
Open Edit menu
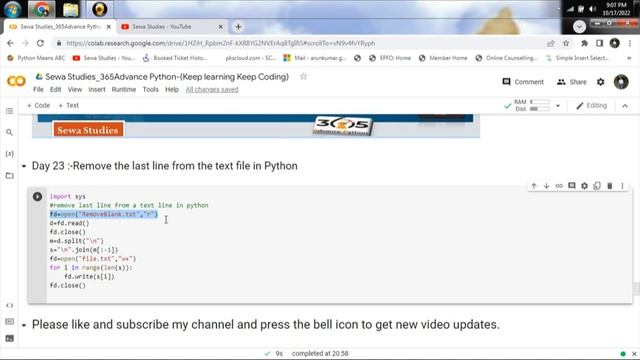[x=56, y=89]
